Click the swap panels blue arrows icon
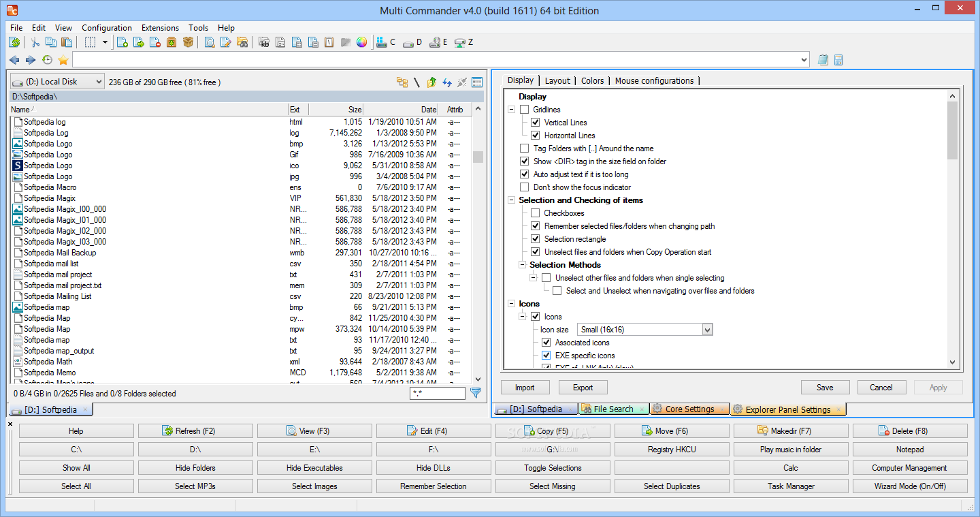980x517 pixels. (x=447, y=82)
